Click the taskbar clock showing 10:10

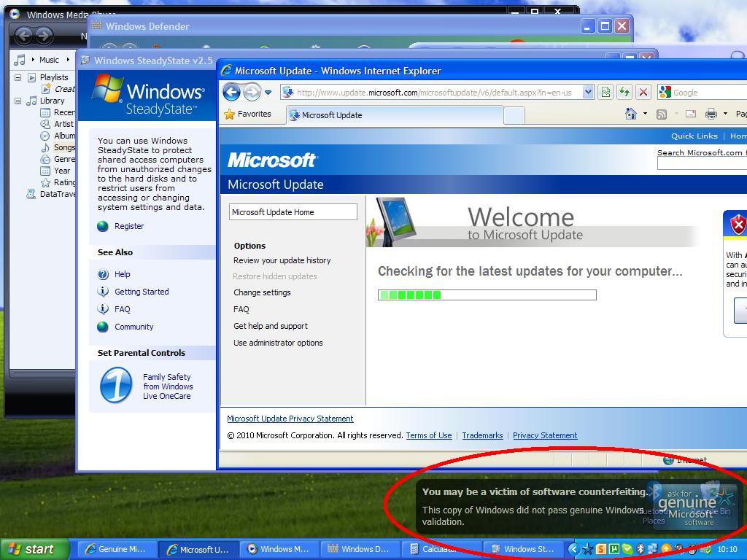pyautogui.click(x=727, y=550)
